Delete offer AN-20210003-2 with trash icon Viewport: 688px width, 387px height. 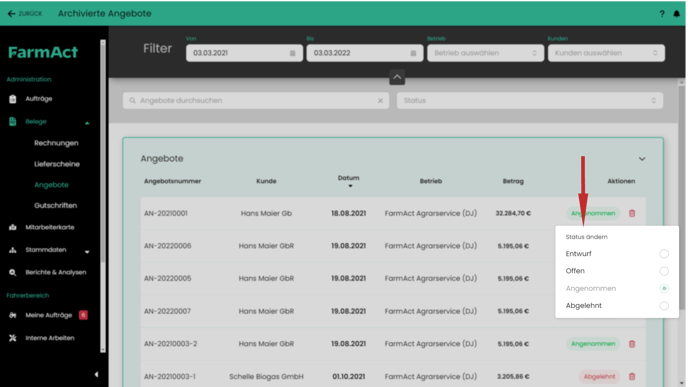click(632, 344)
